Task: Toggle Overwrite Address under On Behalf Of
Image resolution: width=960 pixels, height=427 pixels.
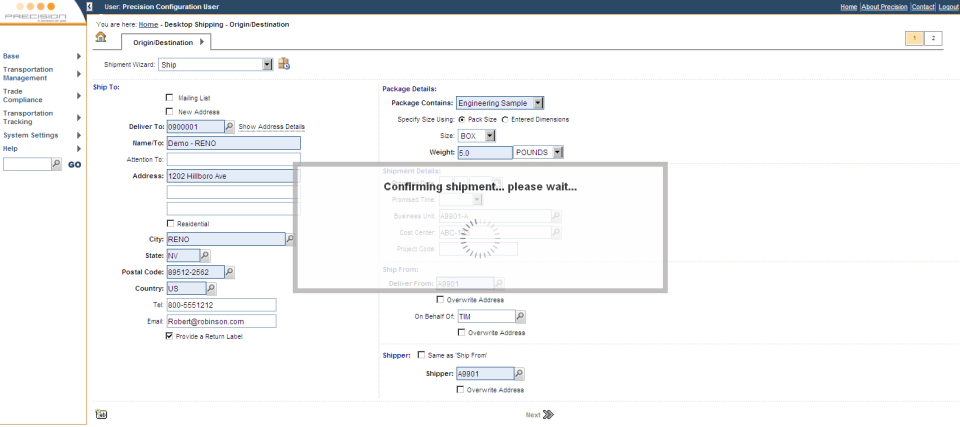Action: point(462,332)
